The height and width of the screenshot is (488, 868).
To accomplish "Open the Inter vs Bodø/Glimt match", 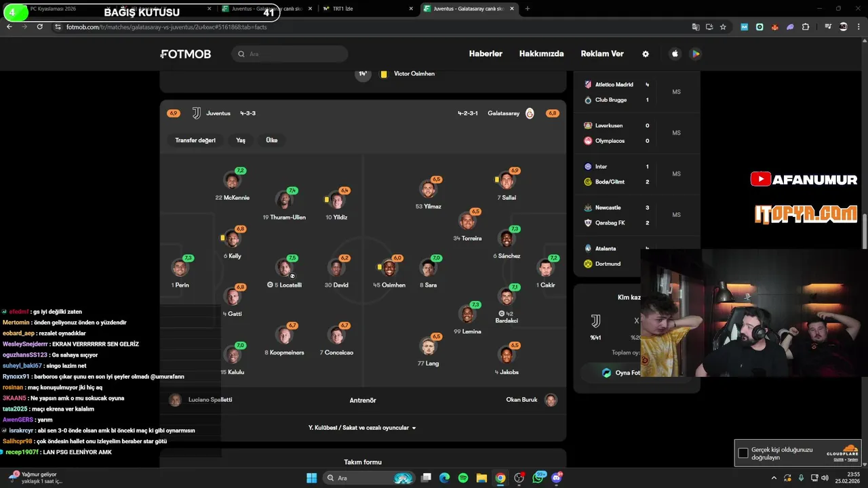I will (x=636, y=174).
